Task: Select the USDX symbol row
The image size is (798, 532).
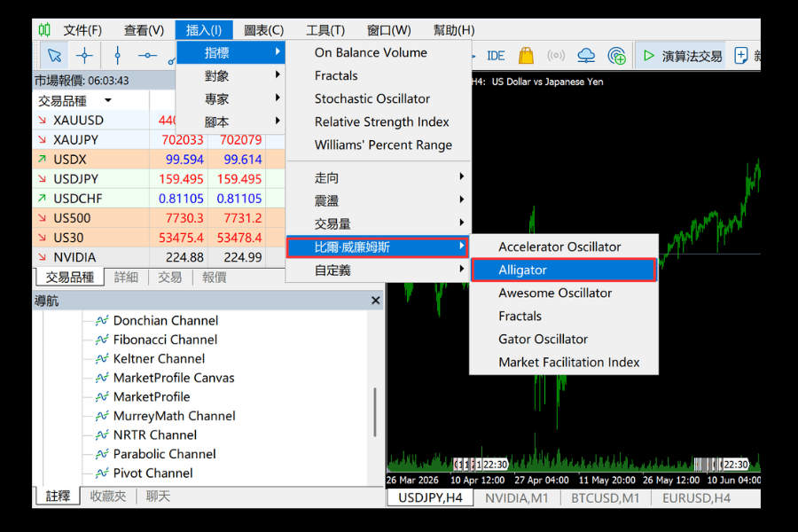Action: (x=159, y=160)
